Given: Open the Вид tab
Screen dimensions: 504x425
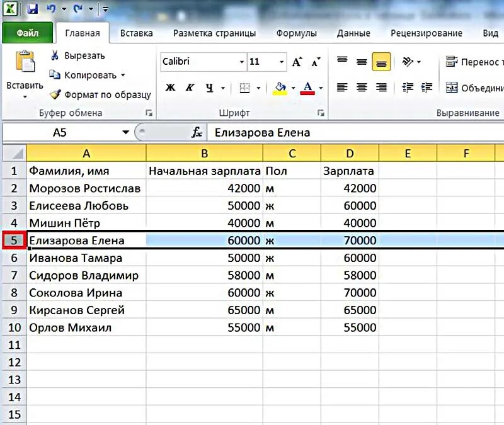Looking at the screenshot, I should point(490,33).
